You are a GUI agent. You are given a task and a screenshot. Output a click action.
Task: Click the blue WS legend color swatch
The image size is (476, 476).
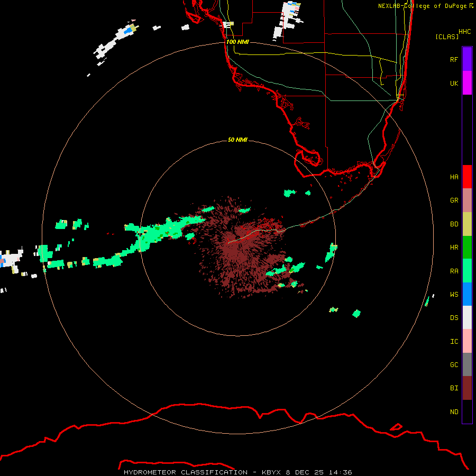tap(467, 294)
